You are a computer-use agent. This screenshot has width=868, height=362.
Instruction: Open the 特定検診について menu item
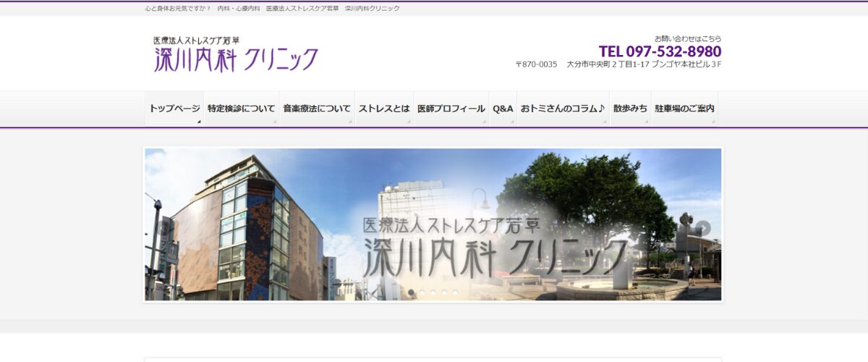pos(241,109)
